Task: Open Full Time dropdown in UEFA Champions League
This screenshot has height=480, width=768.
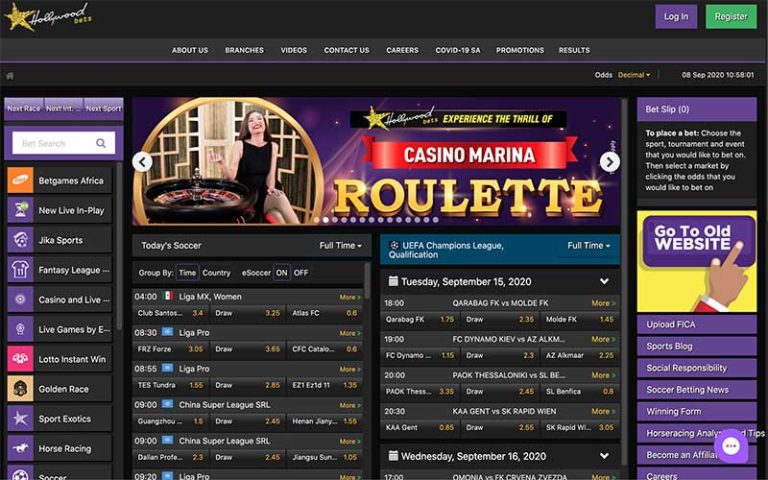Action: click(589, 245)
